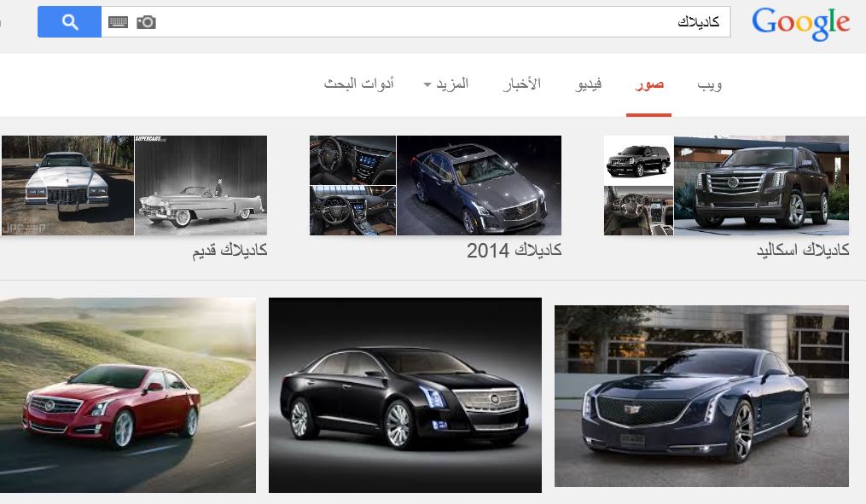Open black Cadillac XTS sedan result
This screenshot has height=504, width=866.
[x=404, y=395]
